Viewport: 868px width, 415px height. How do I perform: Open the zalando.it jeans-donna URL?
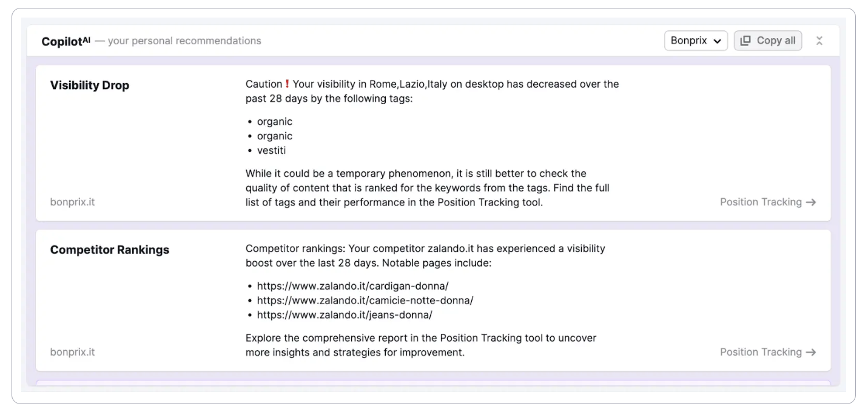pos(344,314)
